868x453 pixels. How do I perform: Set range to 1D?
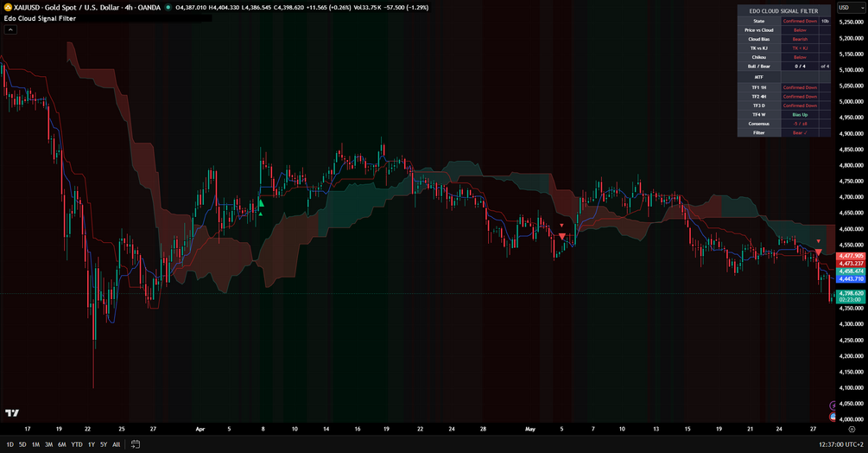pos(10,444)
